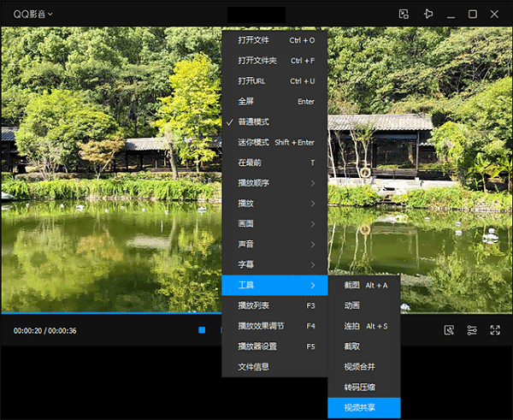Click the stop playback square button

point(202,330)
